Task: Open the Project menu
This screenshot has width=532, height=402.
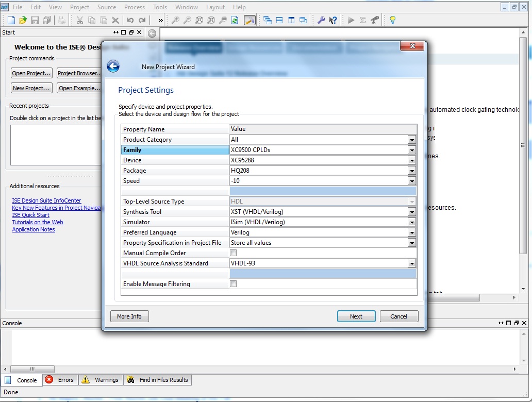Action: tap(80, 7)
